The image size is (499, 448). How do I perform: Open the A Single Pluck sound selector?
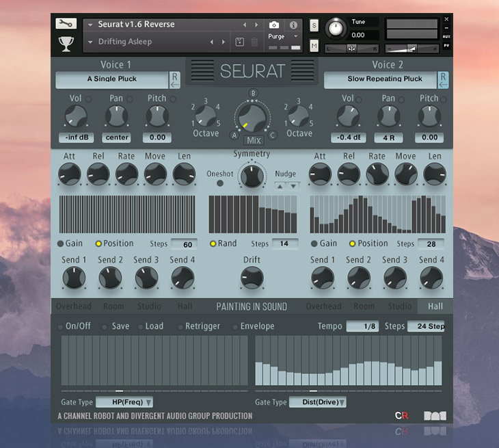(112, 79)
